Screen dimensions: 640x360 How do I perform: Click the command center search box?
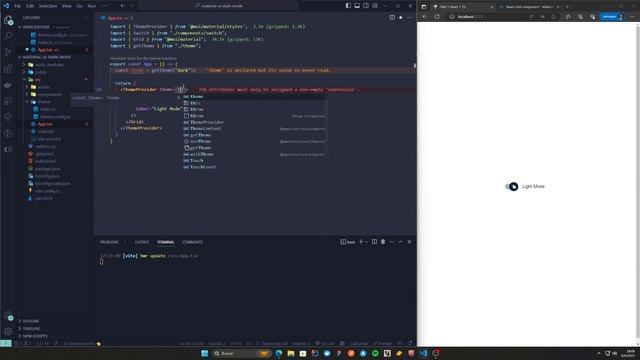tap(219, 6)
